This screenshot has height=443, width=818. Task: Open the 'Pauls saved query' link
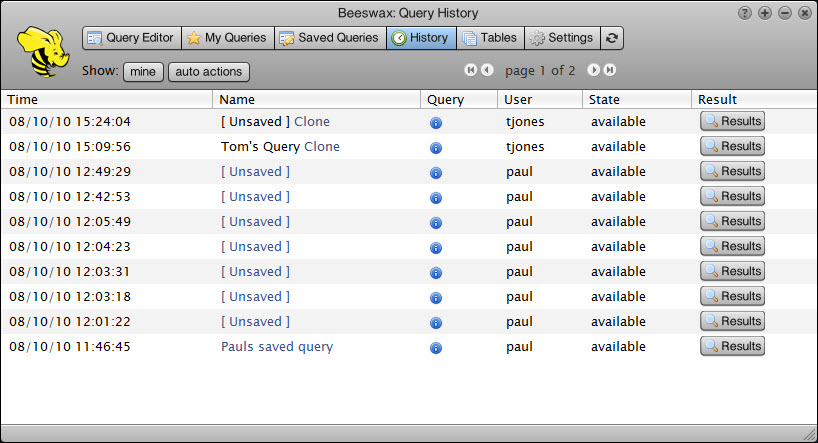point(277,347)
